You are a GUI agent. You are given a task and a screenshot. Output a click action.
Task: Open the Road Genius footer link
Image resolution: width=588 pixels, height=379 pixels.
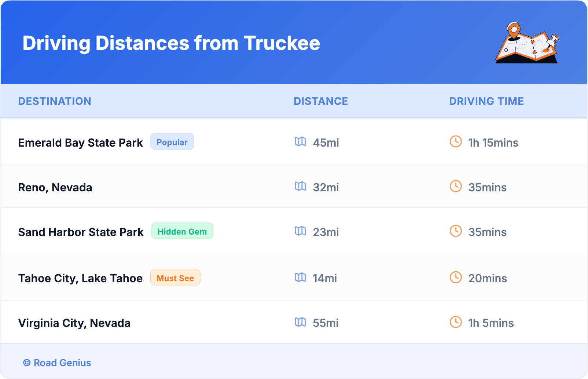(58, 363)
